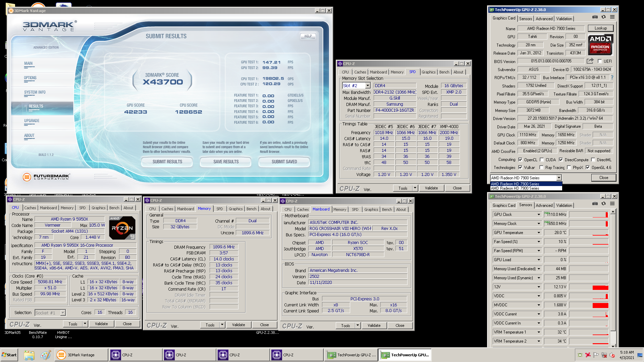Click network disconnected tray icon
The width and height of the screenshot is (644, 362).
coord(604,355)
